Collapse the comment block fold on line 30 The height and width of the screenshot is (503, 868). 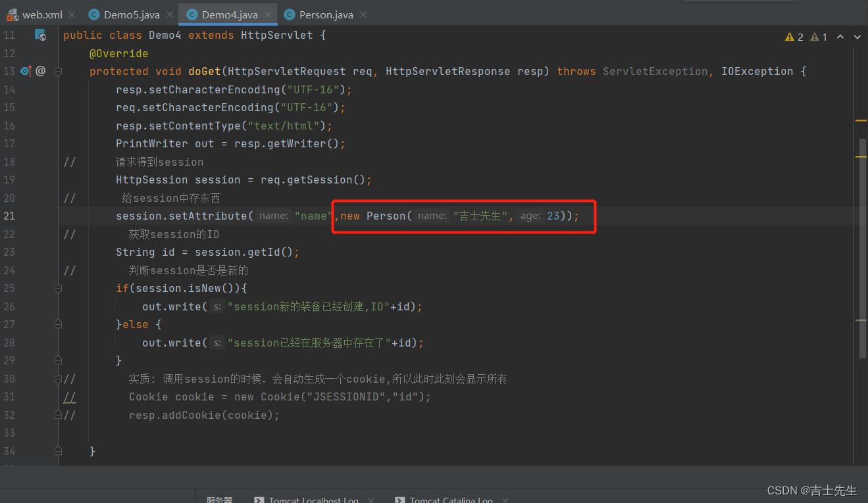tap(58, 379)
